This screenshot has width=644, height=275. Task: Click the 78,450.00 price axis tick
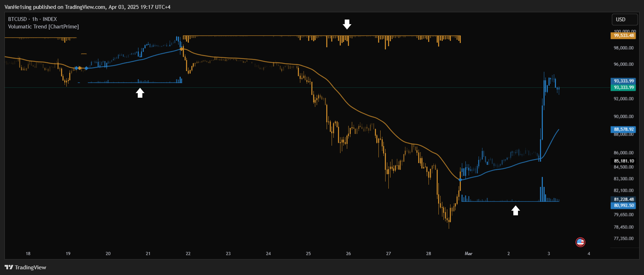point(624,227)
